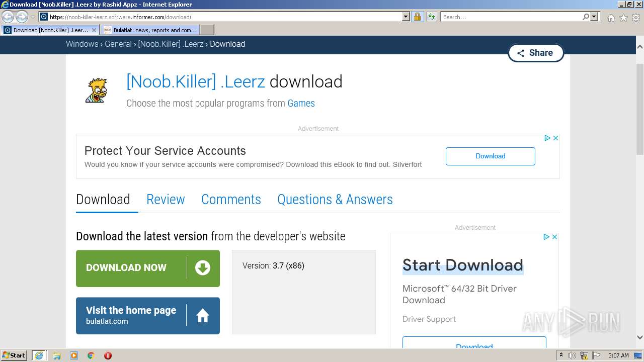Click the green DOWNLOAD NOW button
644x362 pixels.
coord(148,268)
